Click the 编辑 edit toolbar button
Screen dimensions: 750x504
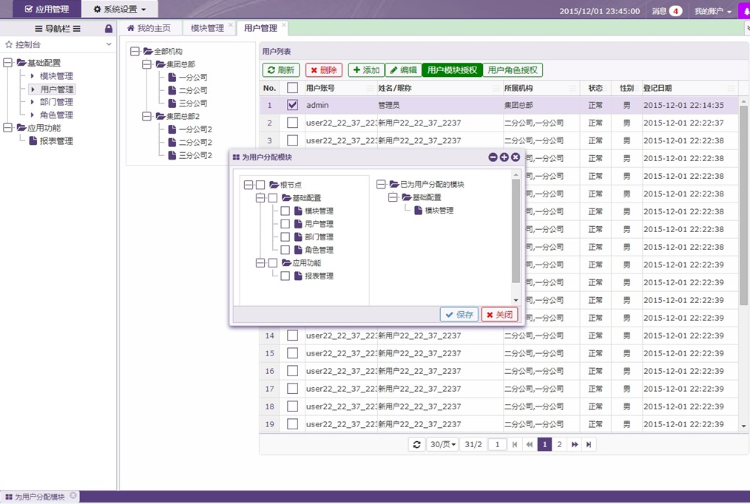[403, 70]
